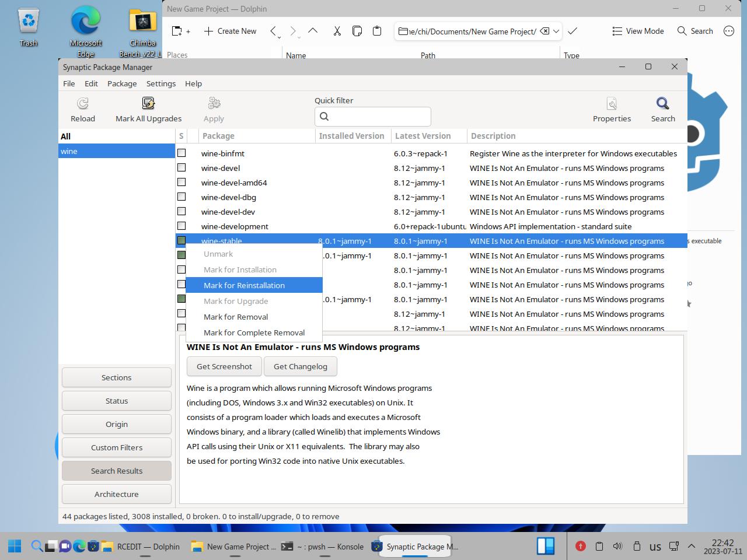The height and width of the screenshot is (560, 747).
Task: Switch to Architecture filter view
Action: coord(117,494)
